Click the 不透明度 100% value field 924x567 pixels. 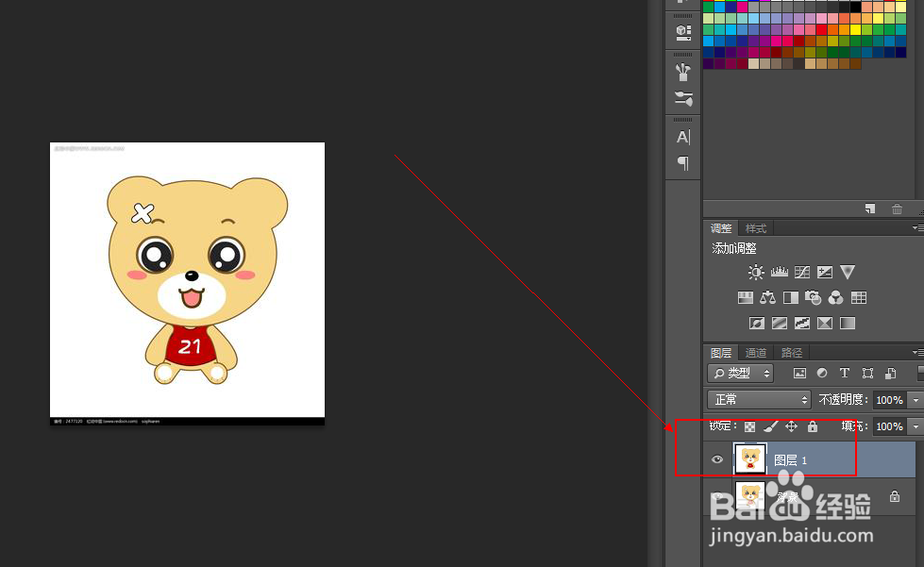889,400
